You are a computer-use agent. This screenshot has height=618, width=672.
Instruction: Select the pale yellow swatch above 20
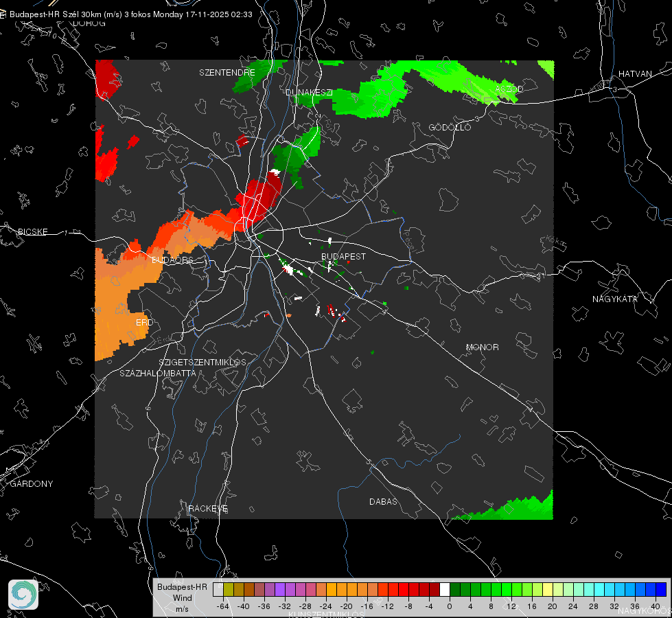pos(548,590)
